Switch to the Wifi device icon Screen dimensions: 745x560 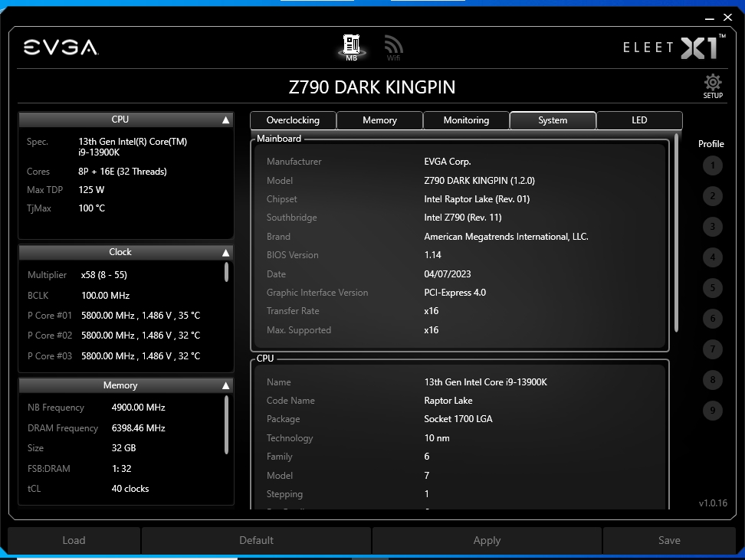393,48
